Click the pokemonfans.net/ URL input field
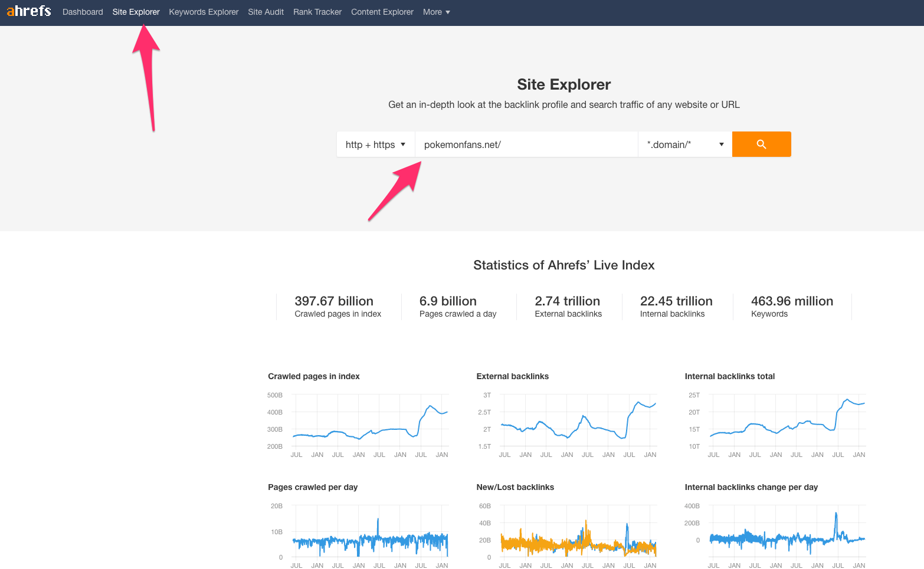The height and width of the screenshot is (569, 924). 526,144
